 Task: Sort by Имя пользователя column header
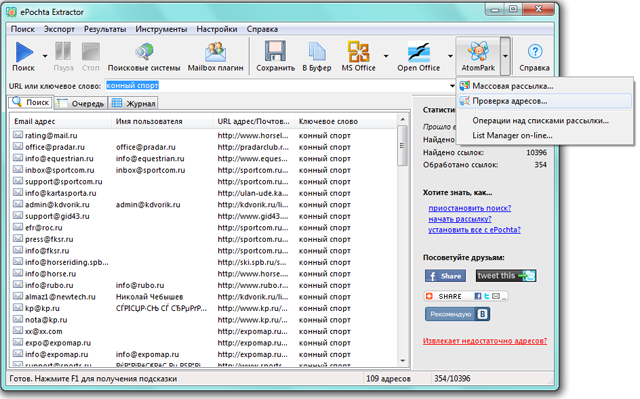coord(162,121)
